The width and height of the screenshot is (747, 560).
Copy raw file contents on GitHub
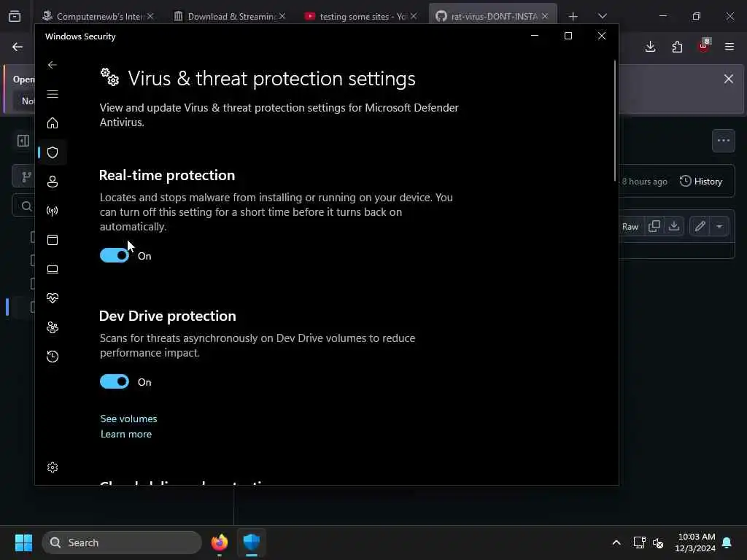pyautogui.click(x=654, y=226)
